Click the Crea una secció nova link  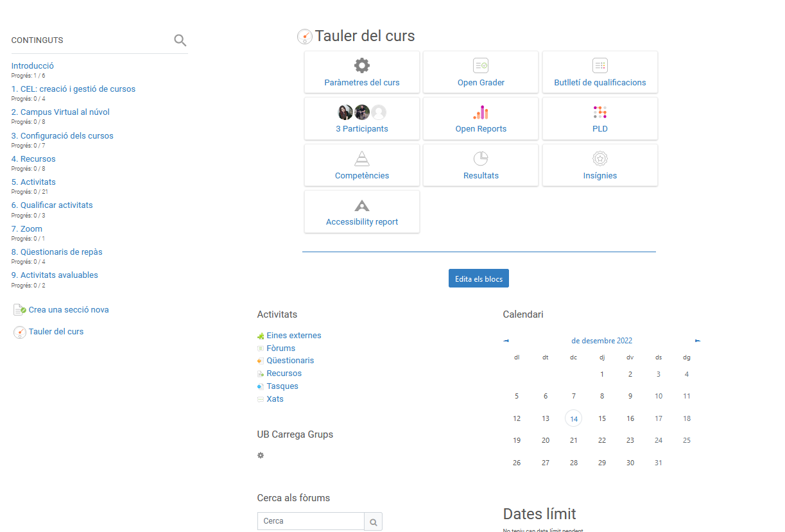point(69,310)
